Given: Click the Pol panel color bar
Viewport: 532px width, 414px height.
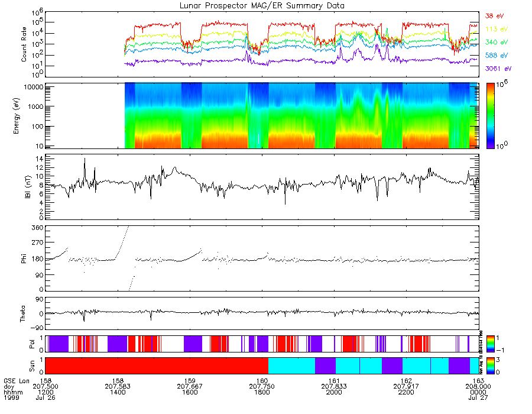Looking at the screenshot, I should pyautogui.click(x=490, y=344).
